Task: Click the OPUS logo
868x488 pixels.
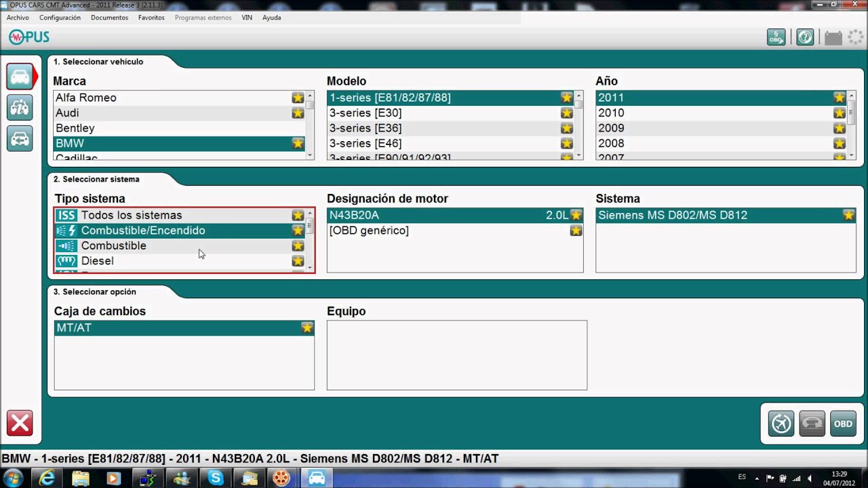Action: [29, 37]
